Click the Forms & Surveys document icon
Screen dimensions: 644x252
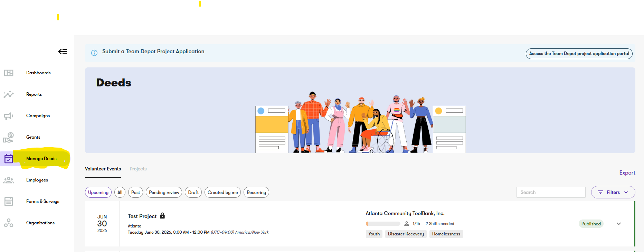coord(9,202)
